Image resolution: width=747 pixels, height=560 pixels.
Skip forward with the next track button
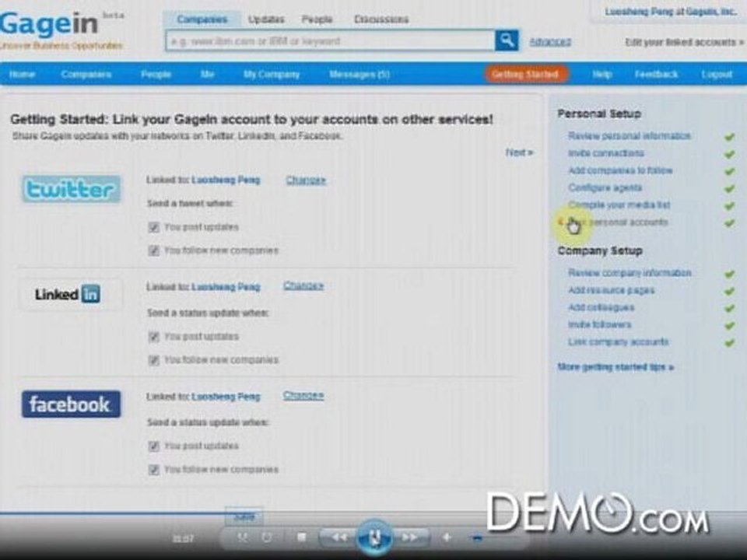pos(410,537)
